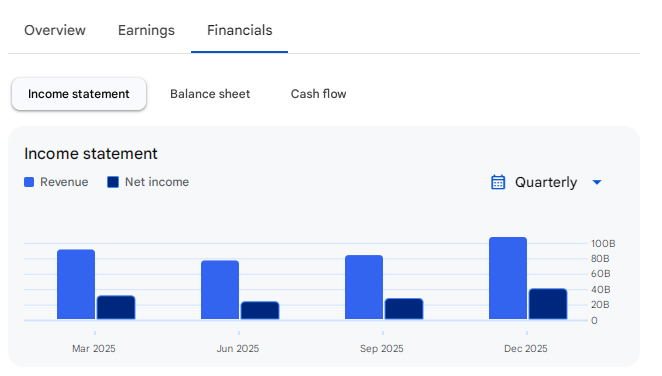Click the calendar icon beside Quarterly
Screen dimensions: 662x376
(x=498, y=182)
